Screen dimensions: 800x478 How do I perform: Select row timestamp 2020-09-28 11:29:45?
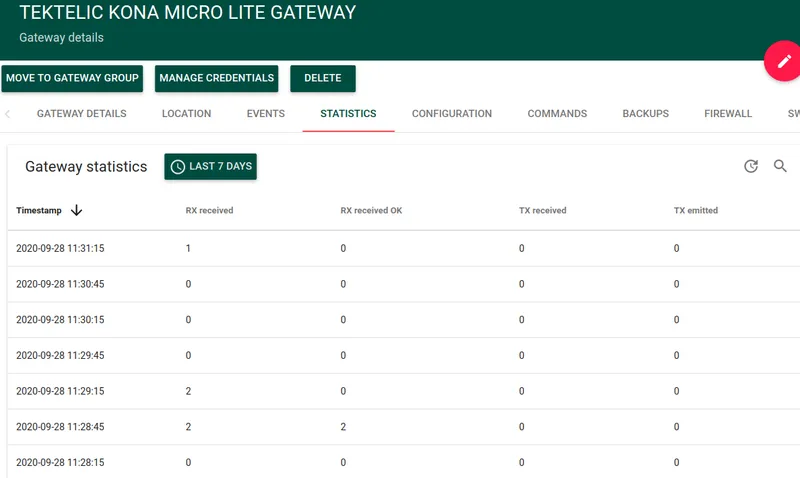60,356
